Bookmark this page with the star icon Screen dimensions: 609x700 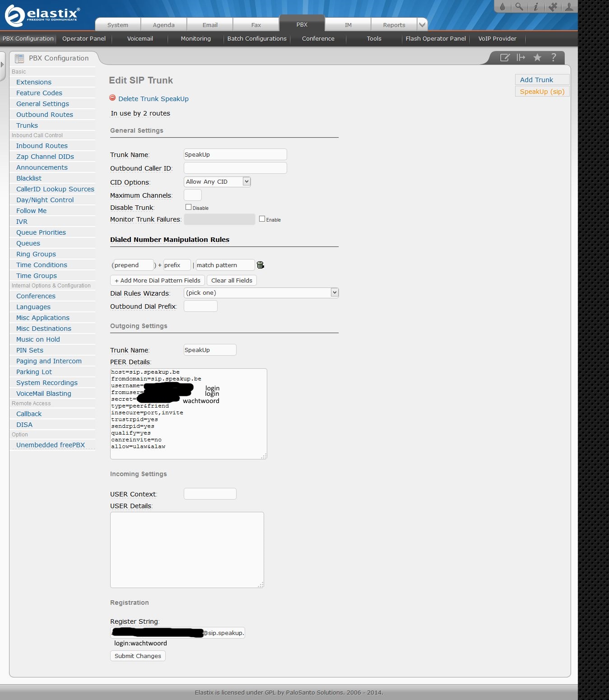(x=537, y=57)
